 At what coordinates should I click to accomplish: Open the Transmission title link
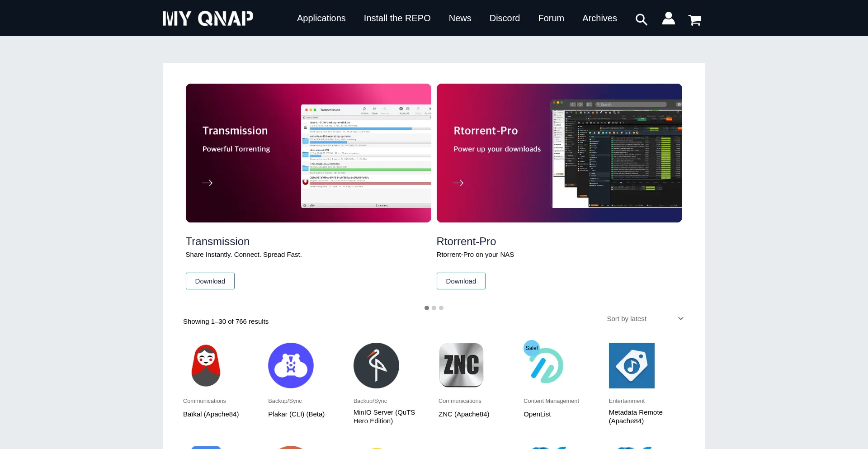pos(217,241)
